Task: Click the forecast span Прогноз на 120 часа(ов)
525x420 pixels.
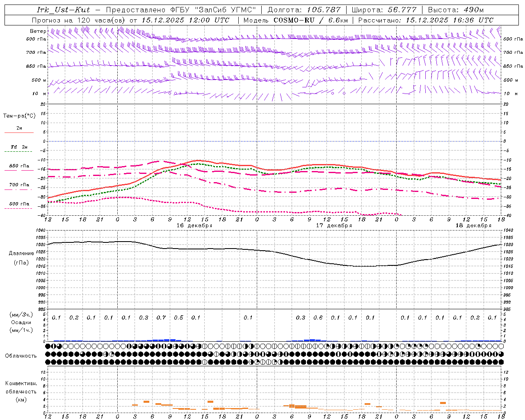Action: point(79,20)
